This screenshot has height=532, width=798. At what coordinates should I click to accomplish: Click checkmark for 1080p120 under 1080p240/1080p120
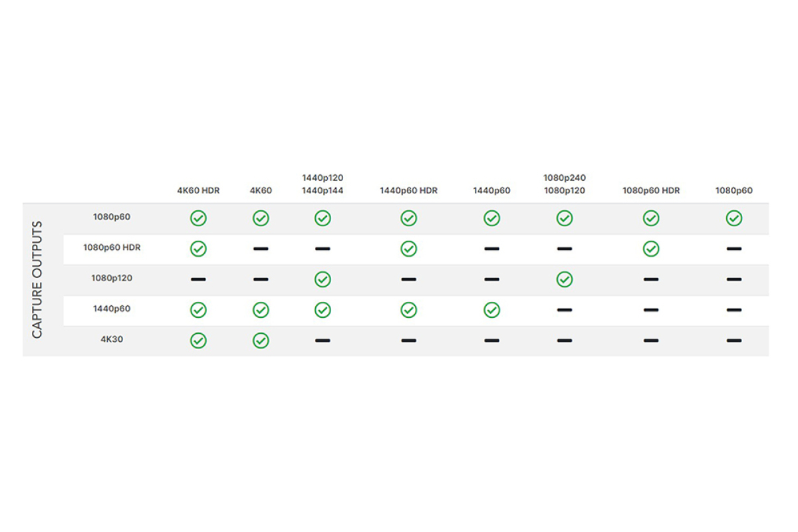565,279
